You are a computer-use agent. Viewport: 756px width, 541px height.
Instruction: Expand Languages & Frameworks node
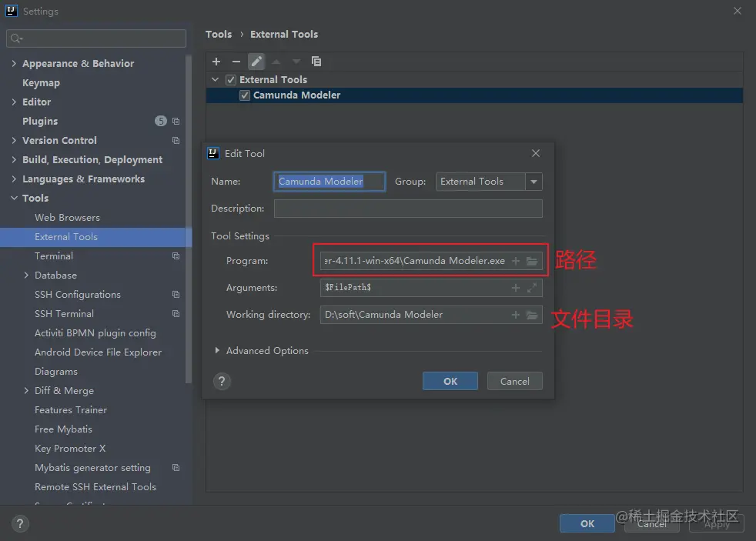click(14, 179)
